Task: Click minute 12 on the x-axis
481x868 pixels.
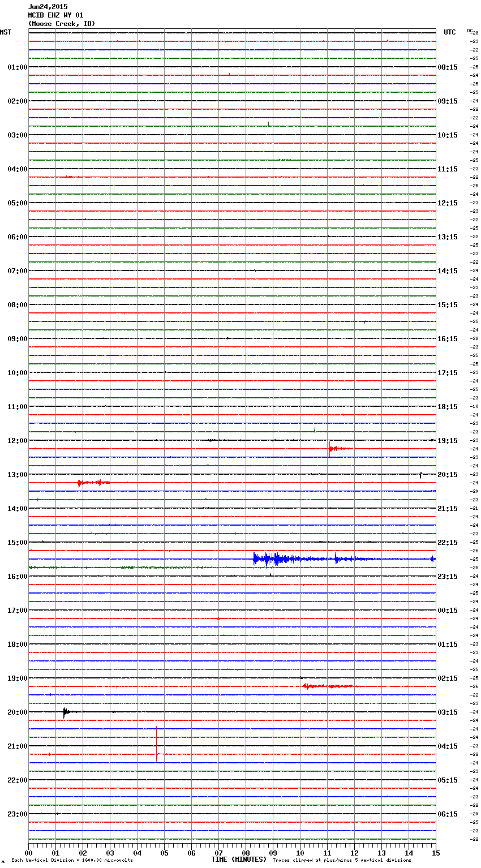Action: [x=354, y=853]
